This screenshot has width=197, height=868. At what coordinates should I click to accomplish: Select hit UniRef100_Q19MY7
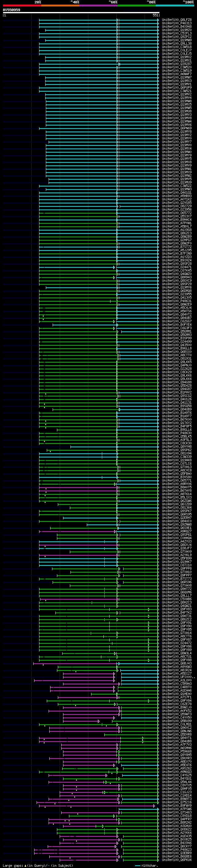pyautogui.click(x=177, y=142)
